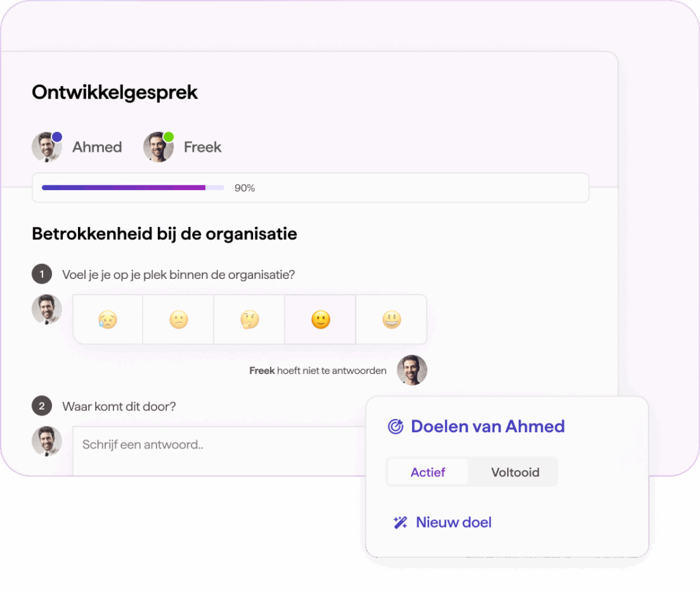Image resolution: width=700 pixels, height=592 pixels.
Task: Click the target icon beside Doelen van Ahmed
Action: [396, 427]
